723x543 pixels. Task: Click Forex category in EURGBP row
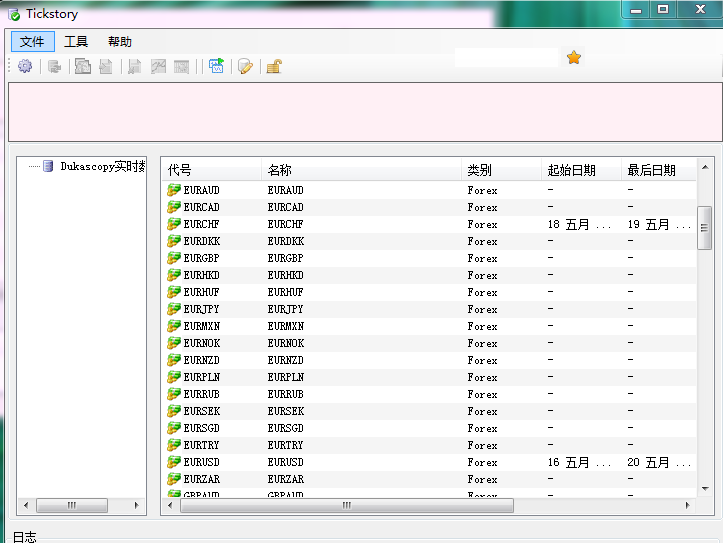coord(482,259)
